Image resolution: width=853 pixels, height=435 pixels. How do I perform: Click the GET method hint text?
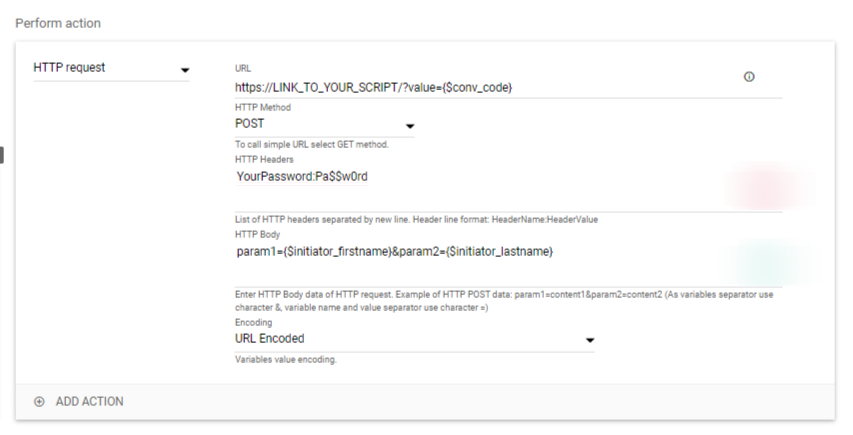tap(311, 144)
